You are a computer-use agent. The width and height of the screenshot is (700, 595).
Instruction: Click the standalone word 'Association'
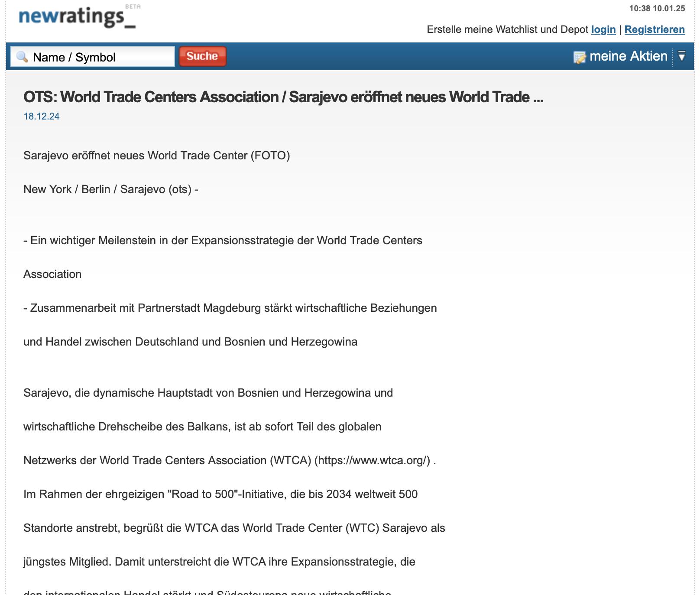point(52,274)
